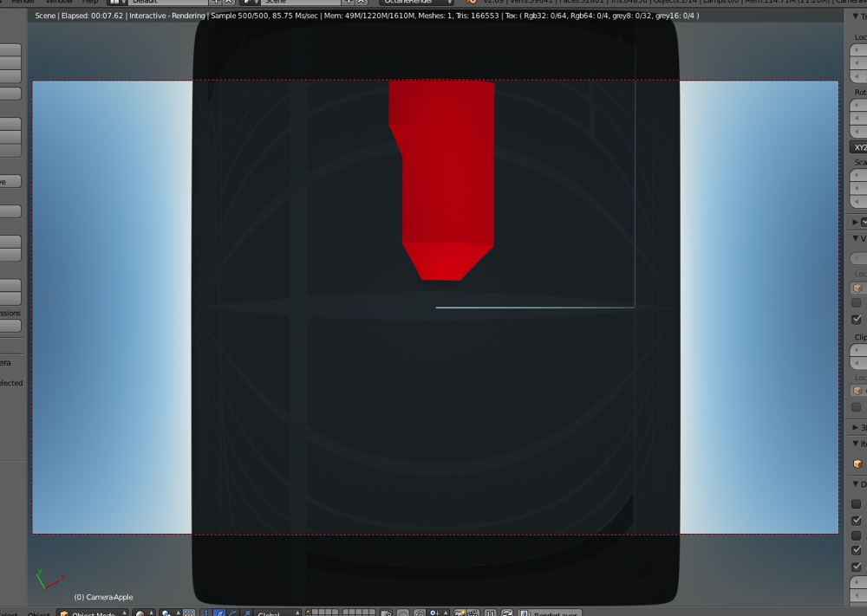Enable the checkbox in the collapsed panel header
Screen dimensions: 867x616
pos(864,222)
